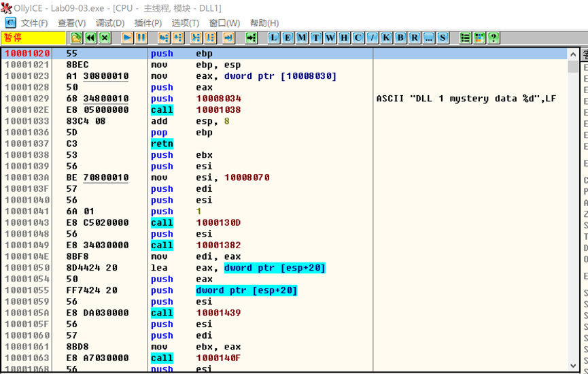Viewport: 588px width, 374px height.
Task: Show Threads window with T button
Action: pos(315,37)
